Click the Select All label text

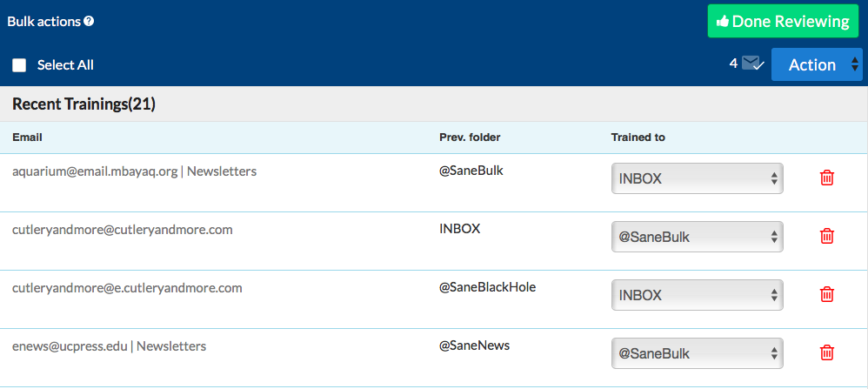[65, 64]
